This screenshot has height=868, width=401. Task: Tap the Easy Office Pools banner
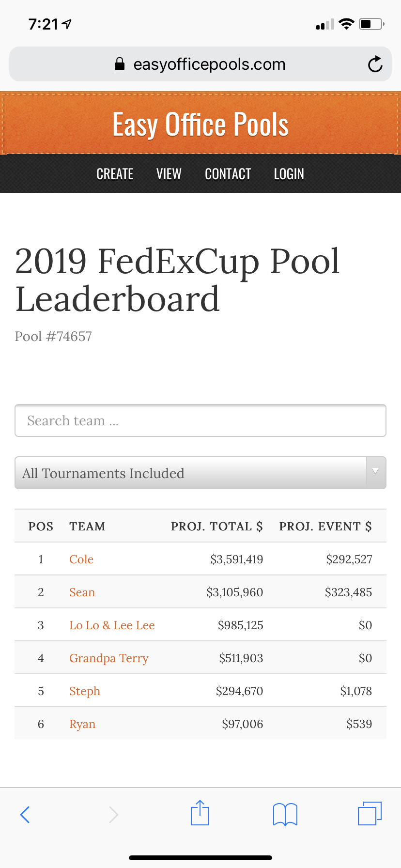coord(200,124)
